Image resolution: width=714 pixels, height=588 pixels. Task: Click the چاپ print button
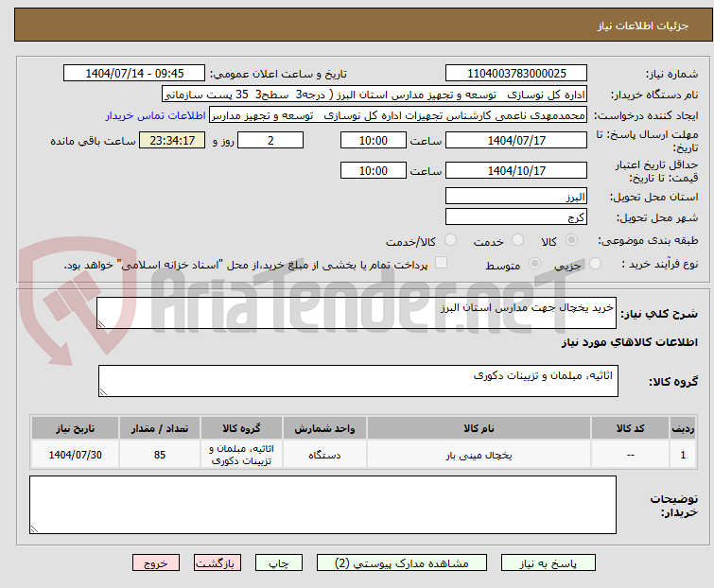coord(279,563)
